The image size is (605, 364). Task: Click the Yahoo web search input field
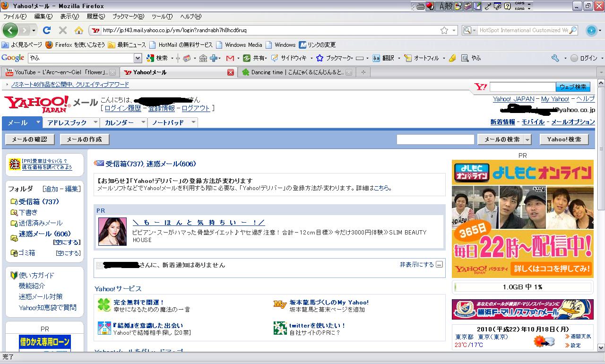click(522, 87)
